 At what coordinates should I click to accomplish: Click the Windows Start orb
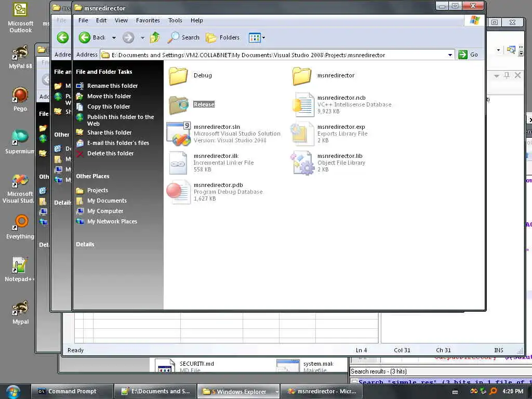coord(12,392)
